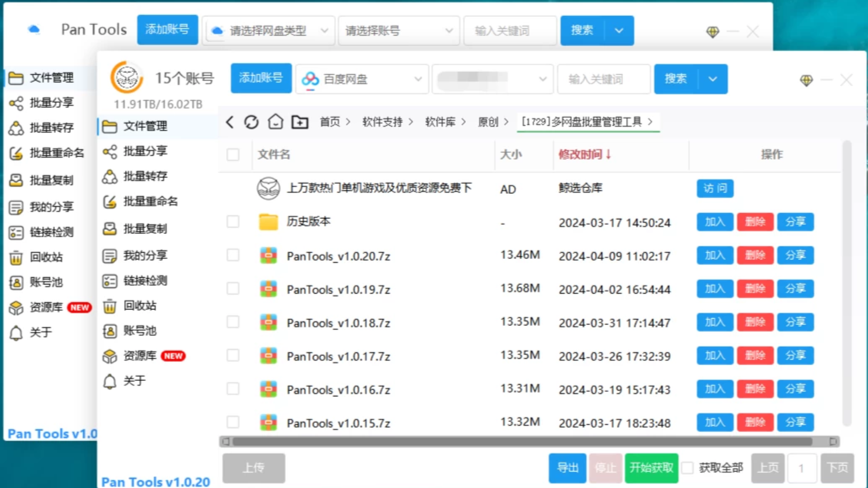The width and height of the screenshot is (868, 488).
Task: Check the box for PanTools_v1.0.17.7z
Action: 233,355
